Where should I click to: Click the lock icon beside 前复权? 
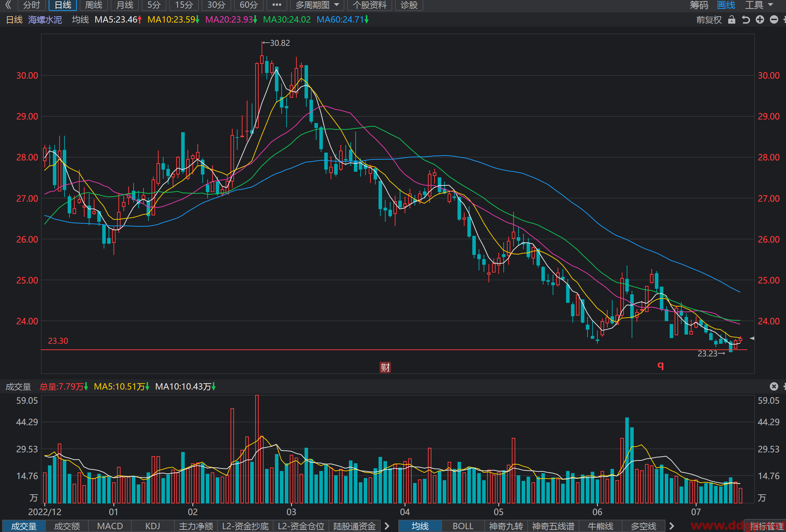pos(732,20)
